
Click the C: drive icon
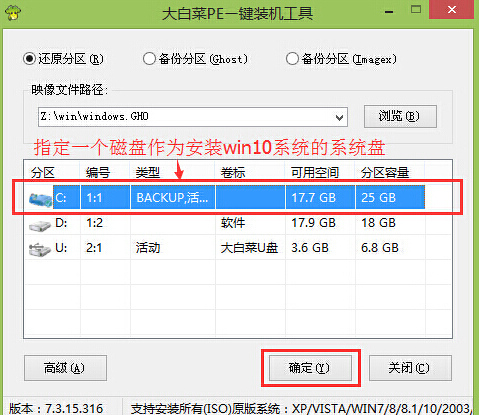pyautogui.click(x=40, y=199)
